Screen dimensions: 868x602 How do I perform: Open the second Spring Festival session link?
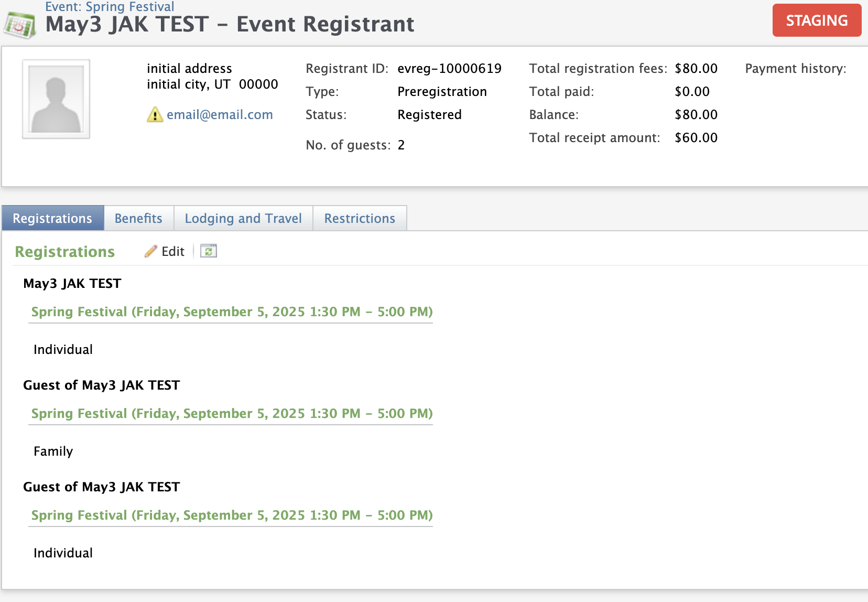[232, 413]
